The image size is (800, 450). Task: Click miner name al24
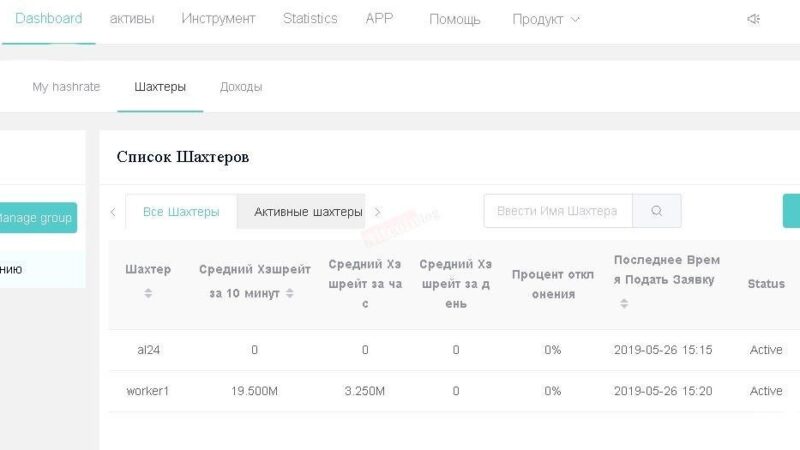coord(148,350)
